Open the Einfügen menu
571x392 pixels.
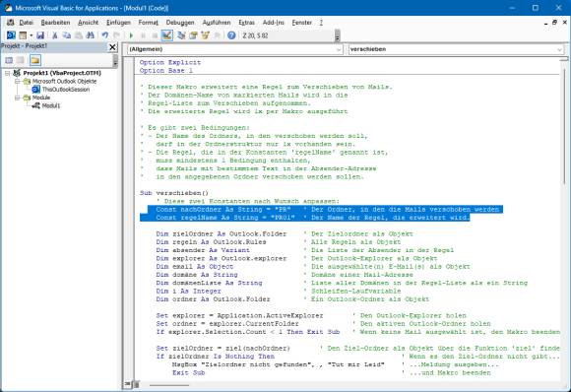pyautogui.click(x=118, y=23)
